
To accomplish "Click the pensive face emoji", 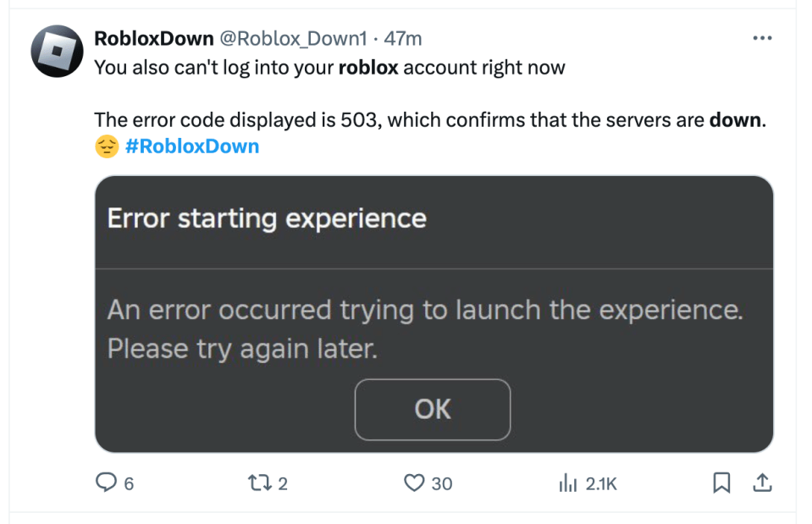I will pyautogui.click(x=108, y=146).
